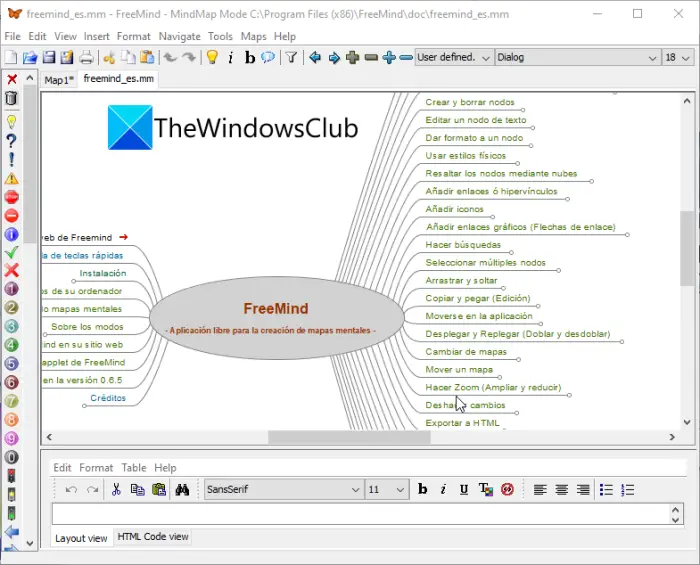
Task: Align note text right
Action: coord(583,490)
